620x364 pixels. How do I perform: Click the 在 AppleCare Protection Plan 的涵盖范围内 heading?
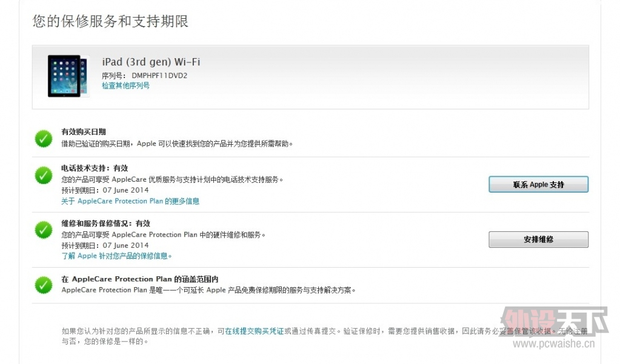coord(139,279)
